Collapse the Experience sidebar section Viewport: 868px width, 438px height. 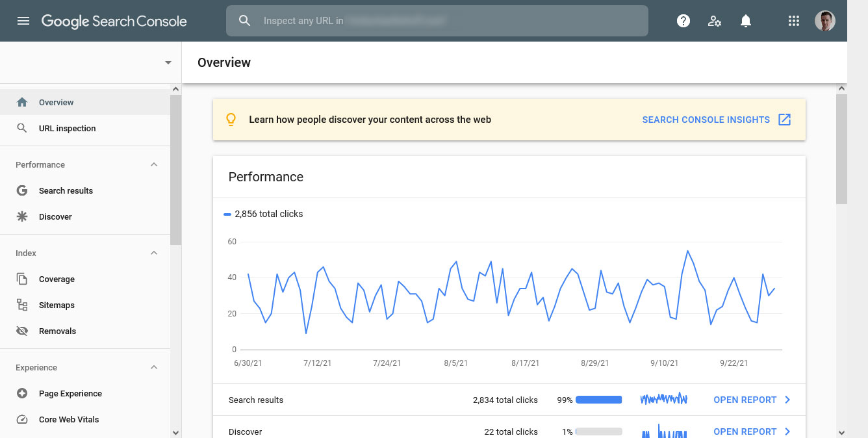[154, 367]
